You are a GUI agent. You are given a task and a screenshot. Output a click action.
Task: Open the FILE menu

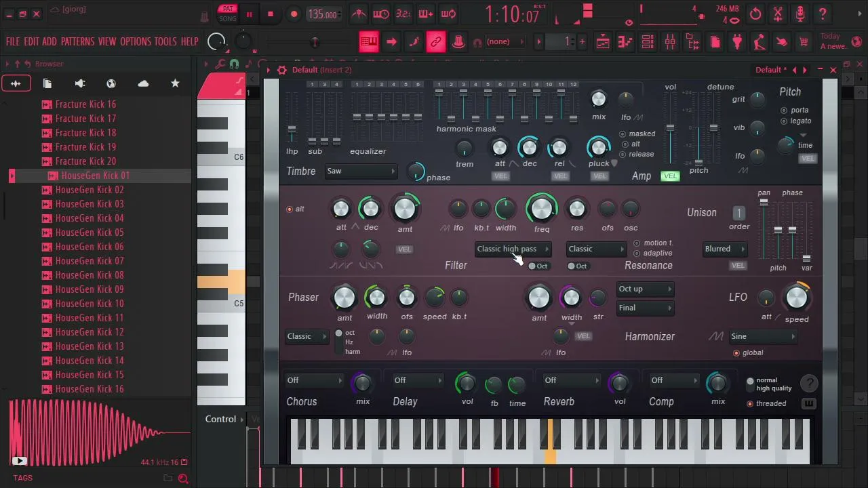[13, 42]
